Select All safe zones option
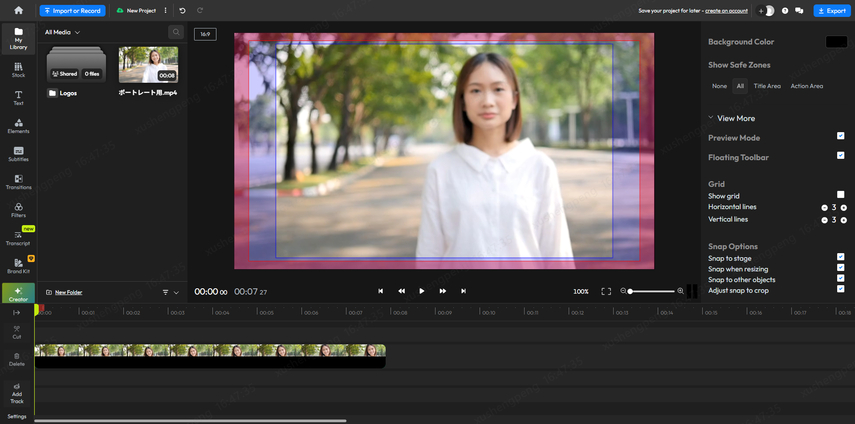This screenshot has width=855, height=424. coord(740,86)
